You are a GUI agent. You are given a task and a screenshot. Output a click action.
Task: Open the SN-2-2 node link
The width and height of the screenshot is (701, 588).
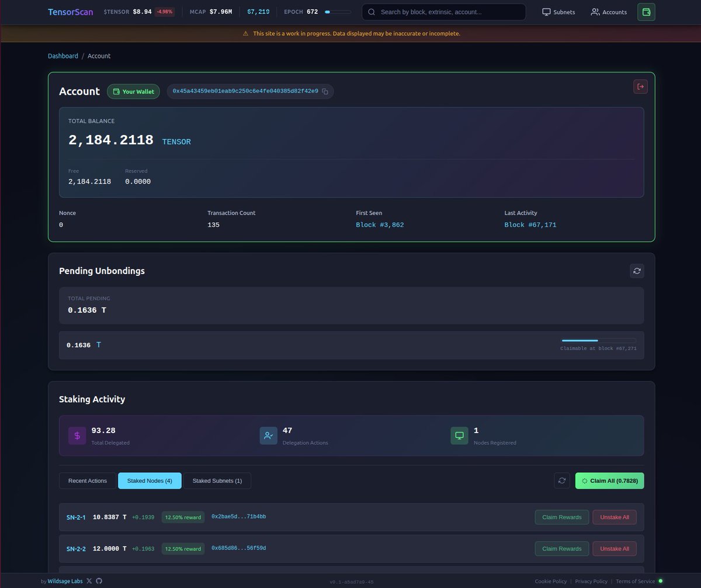pyautogui.click(x=76, y=549)
